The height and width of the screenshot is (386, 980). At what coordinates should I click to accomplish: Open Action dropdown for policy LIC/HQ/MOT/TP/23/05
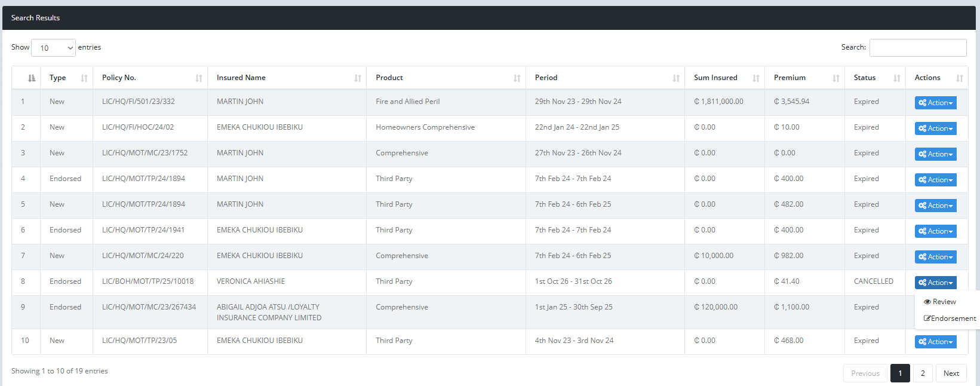[x=935, y=342]
